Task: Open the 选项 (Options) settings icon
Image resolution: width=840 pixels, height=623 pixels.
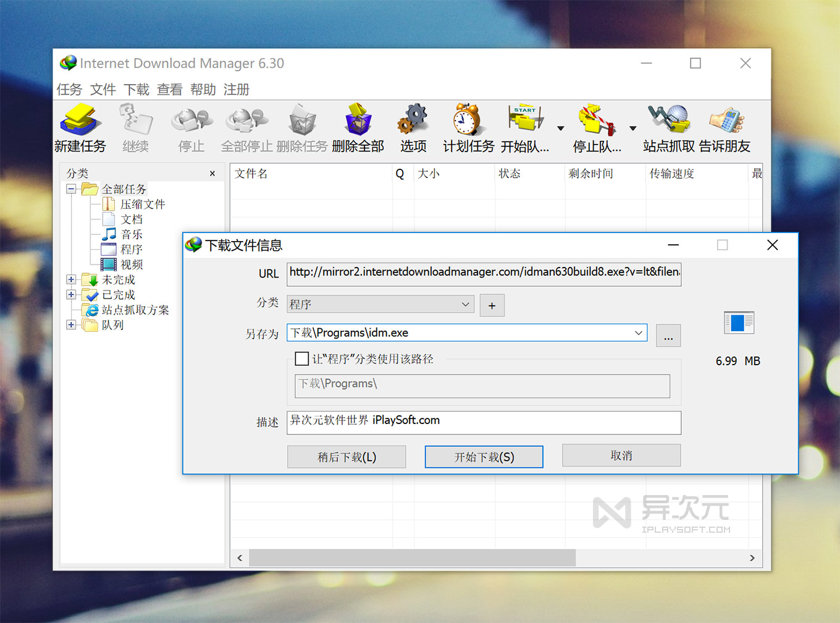Action: pos(413,127)
